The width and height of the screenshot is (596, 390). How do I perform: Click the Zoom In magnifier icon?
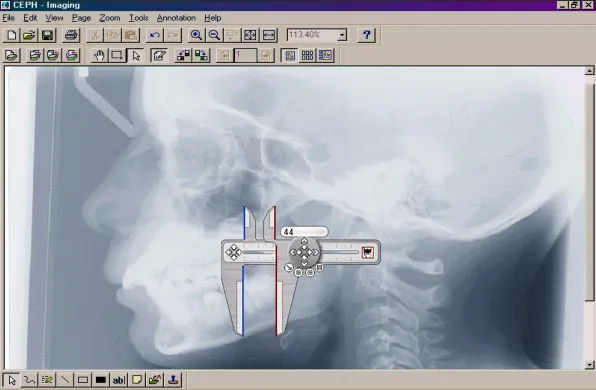(196, 35)
